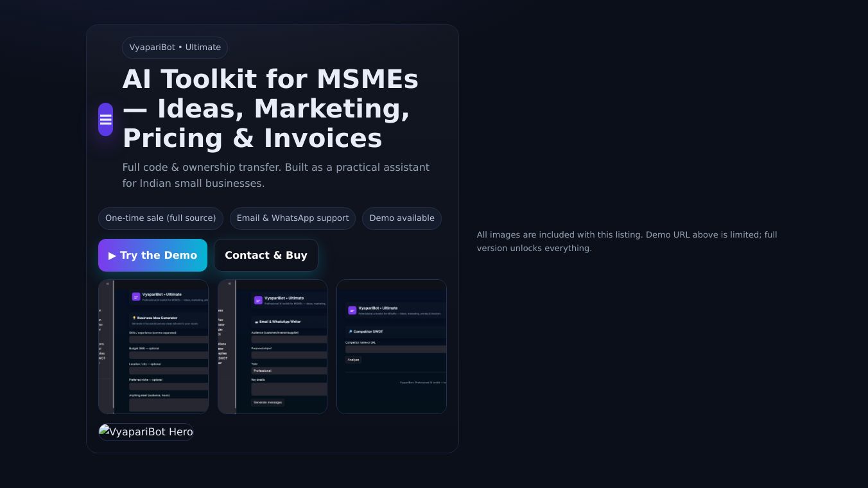Click the lightbulb icon beside Business Idea Generator
Image resolution: width=868 pixels, height=488 pixels.
(134, 318)
